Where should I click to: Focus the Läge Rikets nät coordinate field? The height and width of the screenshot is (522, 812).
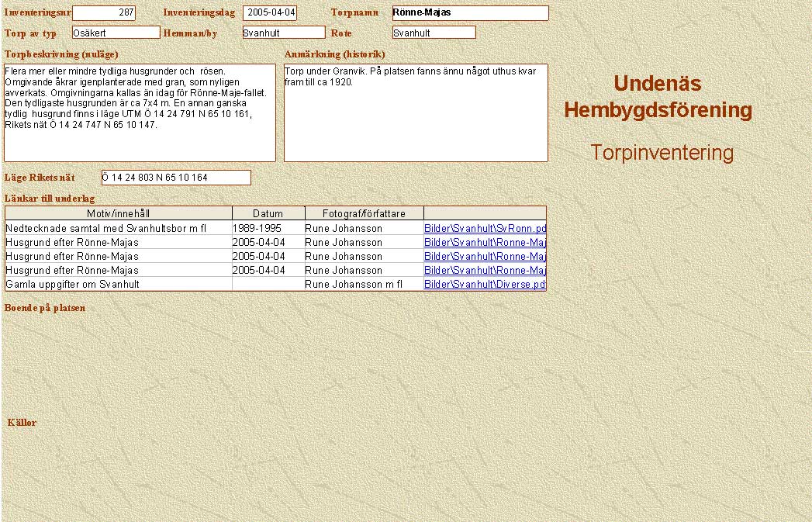coord(176,178)
